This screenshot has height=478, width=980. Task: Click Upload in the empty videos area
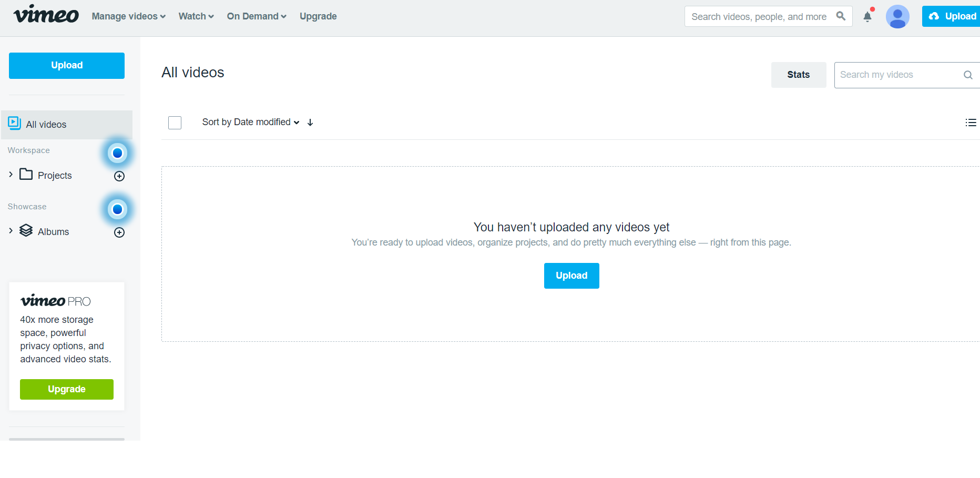tap(571, 276)
